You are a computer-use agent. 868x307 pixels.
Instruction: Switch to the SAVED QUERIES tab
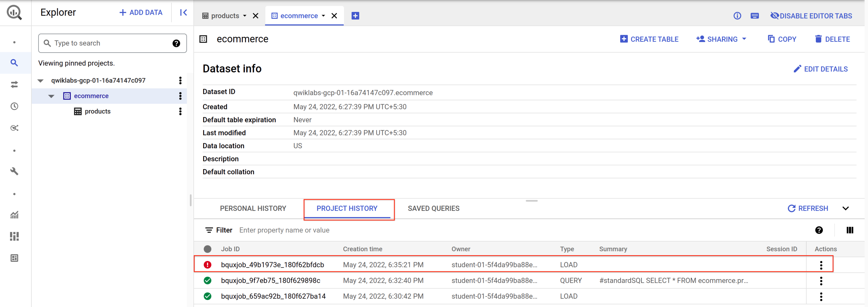coord(434,208)
